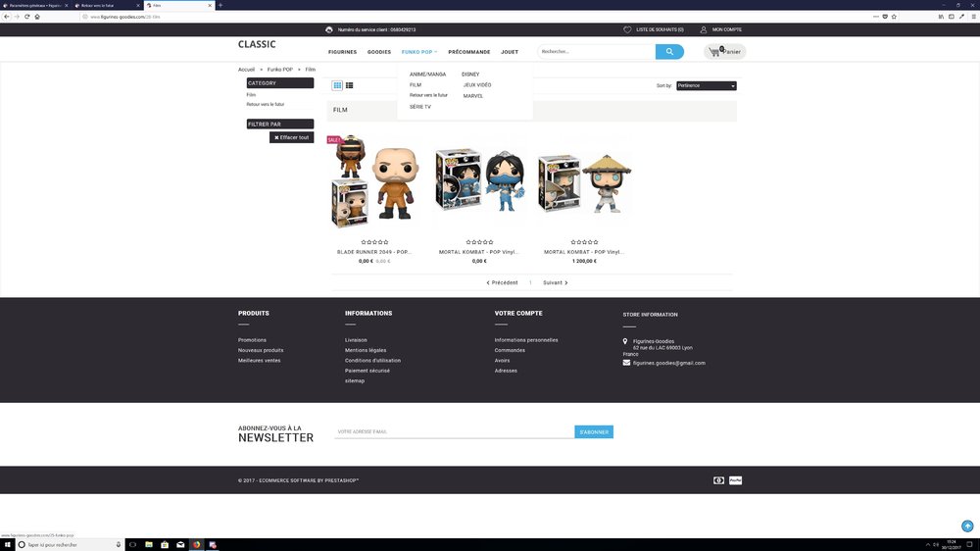Select Marvel in the submenu
This screenshot has width=980, height=551.
click(473, 96)
